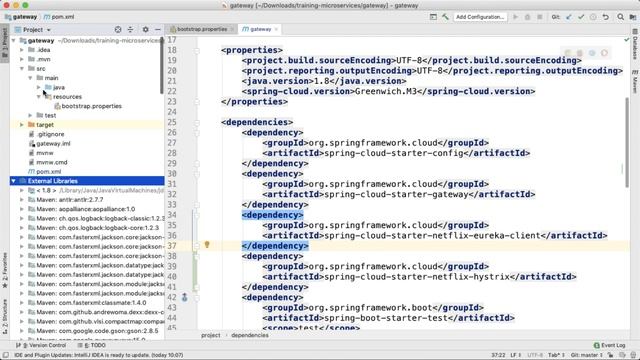Screen dimensions: 640x360
Task: Click the 37:22 cursor position indicator
Action: coord(498,355)
